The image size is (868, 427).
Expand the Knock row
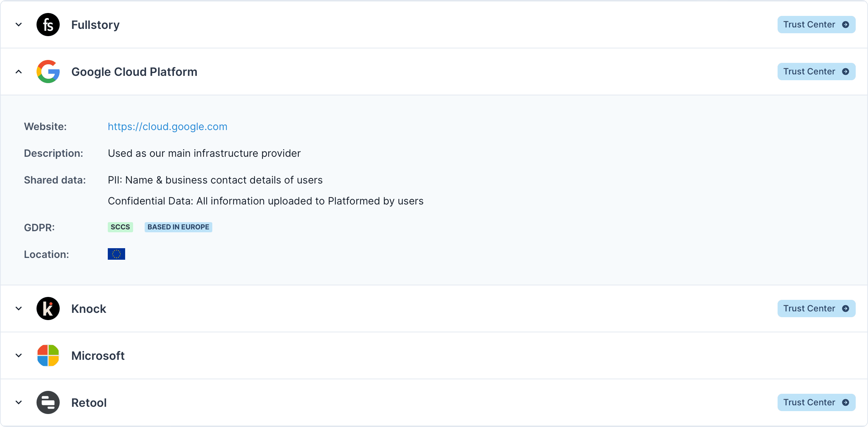[x=19, y=309]
